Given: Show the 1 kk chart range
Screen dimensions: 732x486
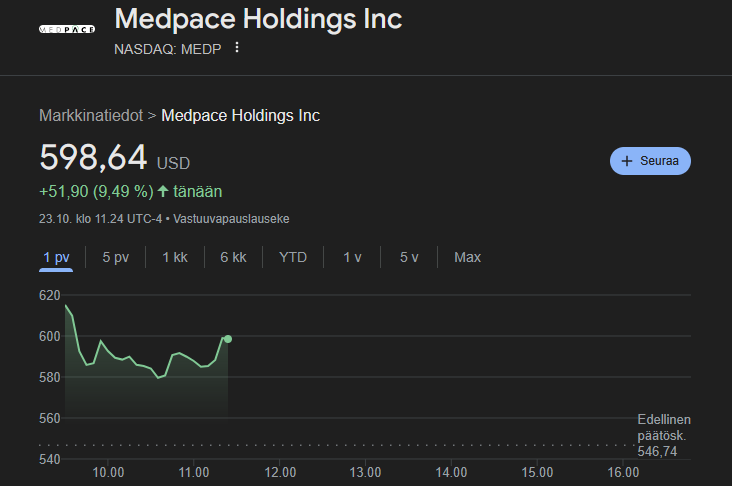Looking at the screenshot, I should [175, 257].
